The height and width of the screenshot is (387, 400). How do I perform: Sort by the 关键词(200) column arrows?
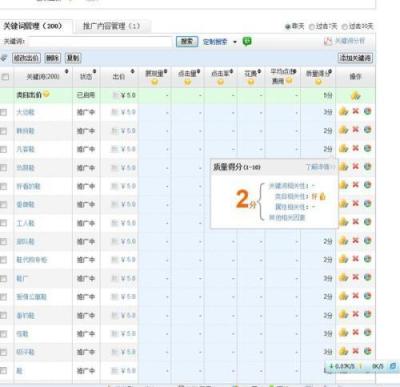(67, 72)
